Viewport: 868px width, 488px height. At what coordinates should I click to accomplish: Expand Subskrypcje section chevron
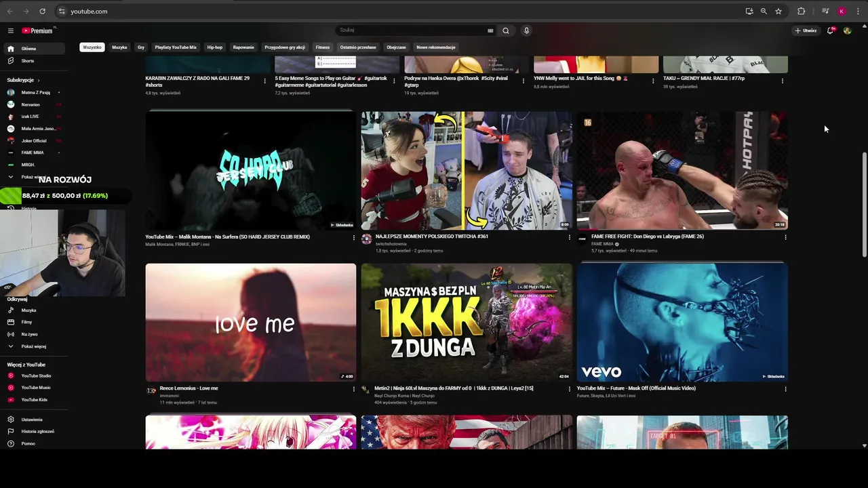click(39, 80)
